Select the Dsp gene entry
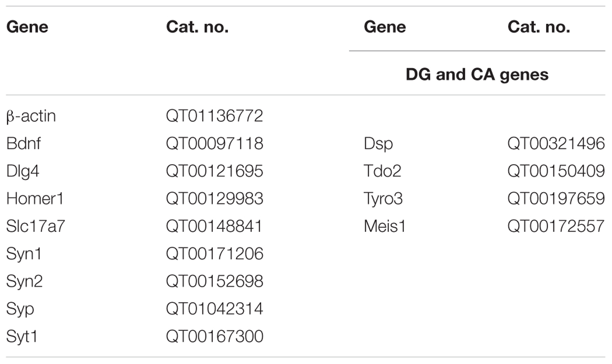The image size is (612, 364). click(378, 144)
